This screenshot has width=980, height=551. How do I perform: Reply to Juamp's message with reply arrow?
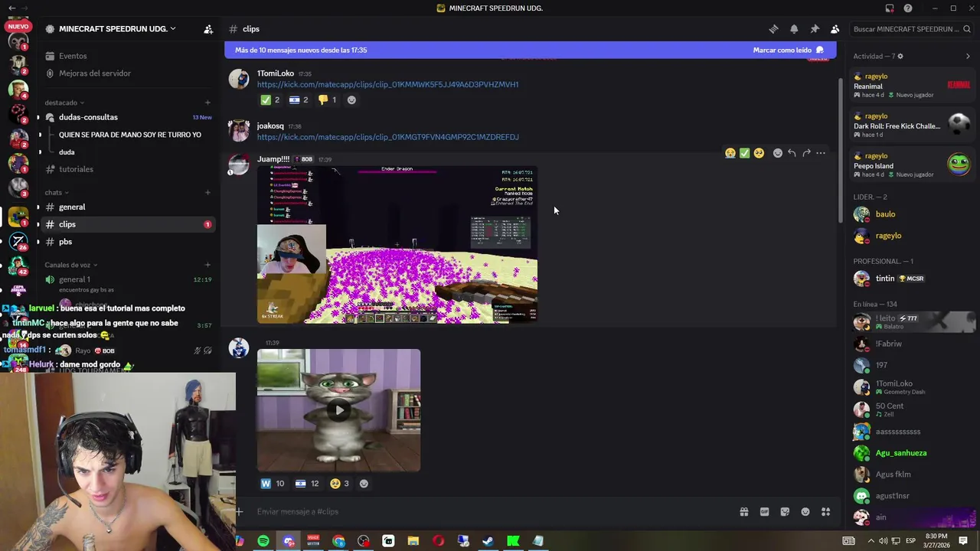pyautogui.click(x=792, y=153)
